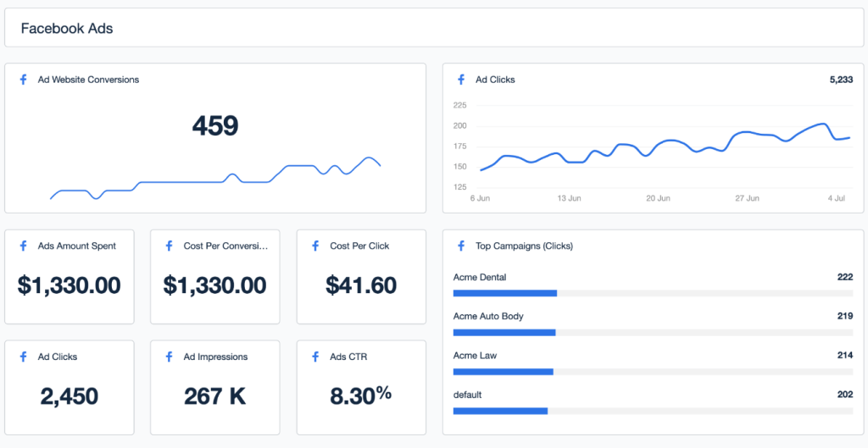Click the Ad Impressions label
868x448 pixels.
215,357
